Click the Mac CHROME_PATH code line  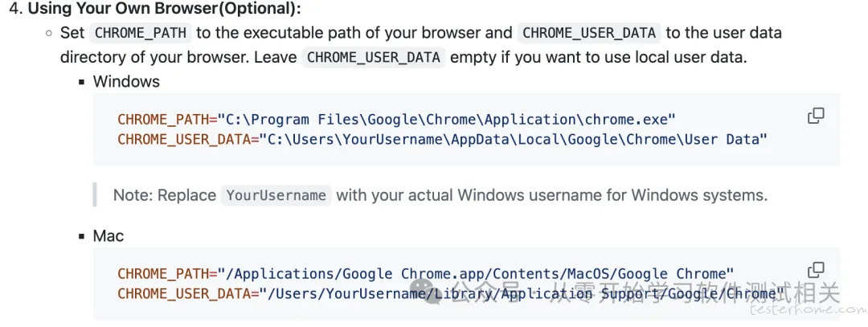[x=426, y=274]
